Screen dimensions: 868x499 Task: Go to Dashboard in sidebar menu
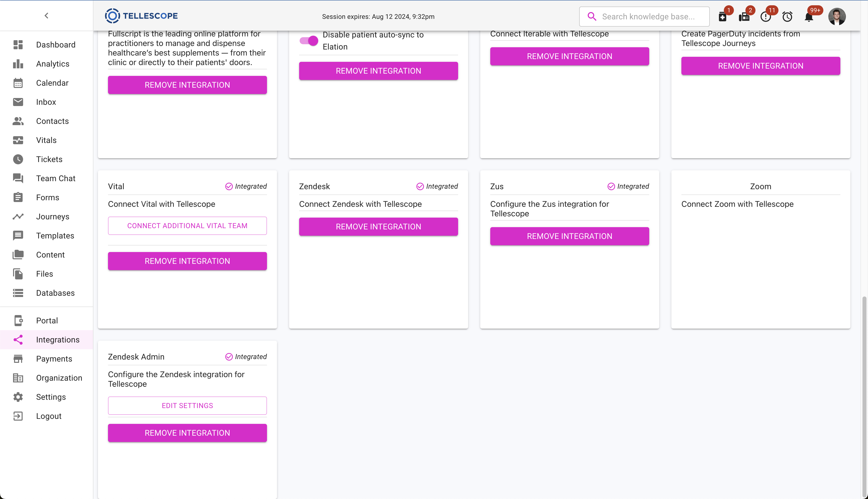click(x=56, y=44)
